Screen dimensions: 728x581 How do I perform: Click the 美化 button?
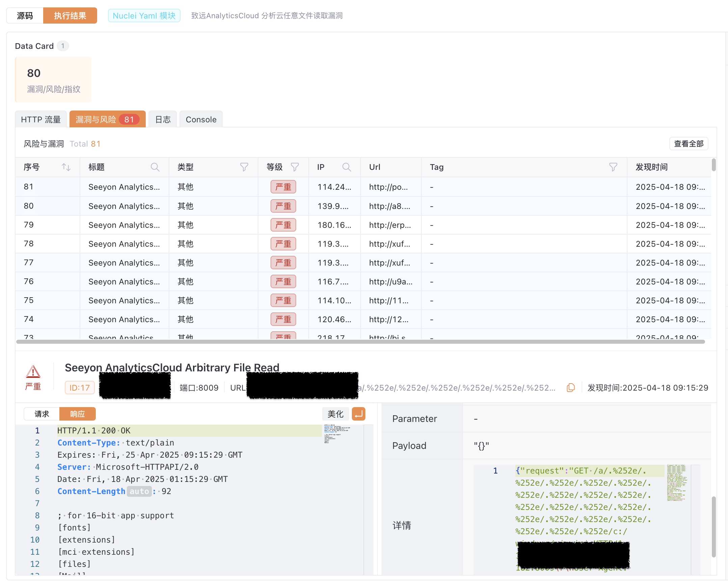(x=335, y=414)
